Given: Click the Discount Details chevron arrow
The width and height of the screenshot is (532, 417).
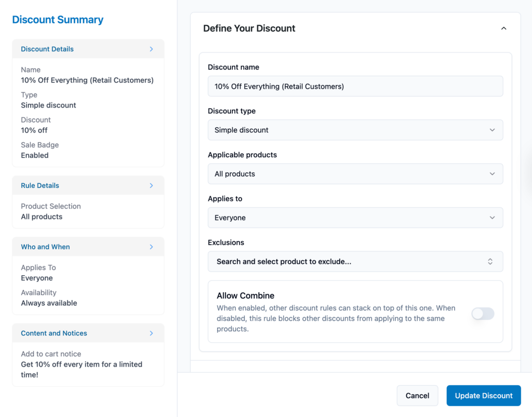Looking at the screenshot, I should [x=151, y=49].
